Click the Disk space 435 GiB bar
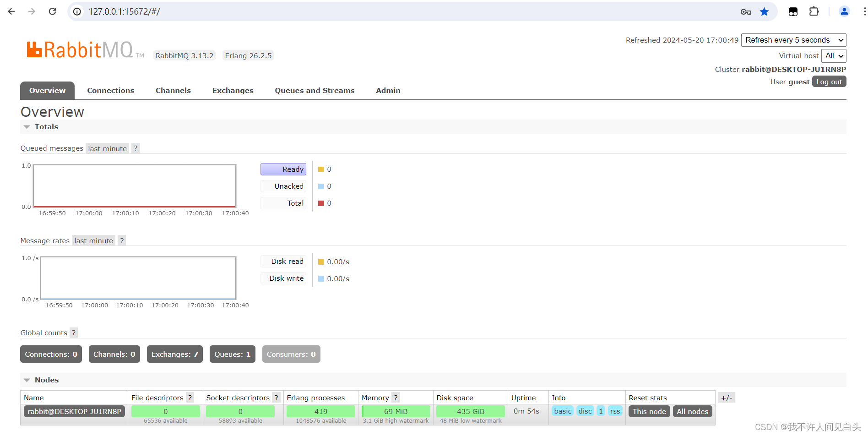 tap(471, 411)
